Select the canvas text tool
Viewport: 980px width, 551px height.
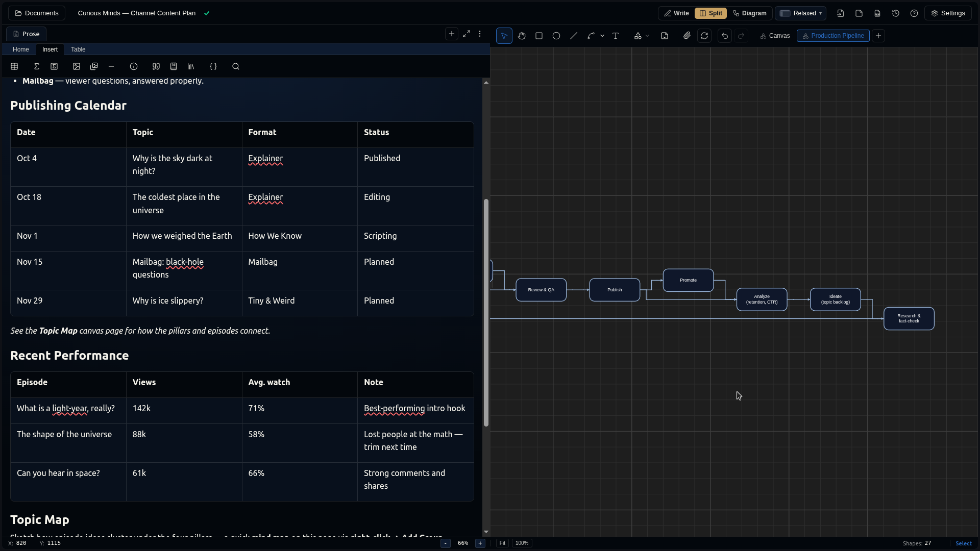(616, 36)
